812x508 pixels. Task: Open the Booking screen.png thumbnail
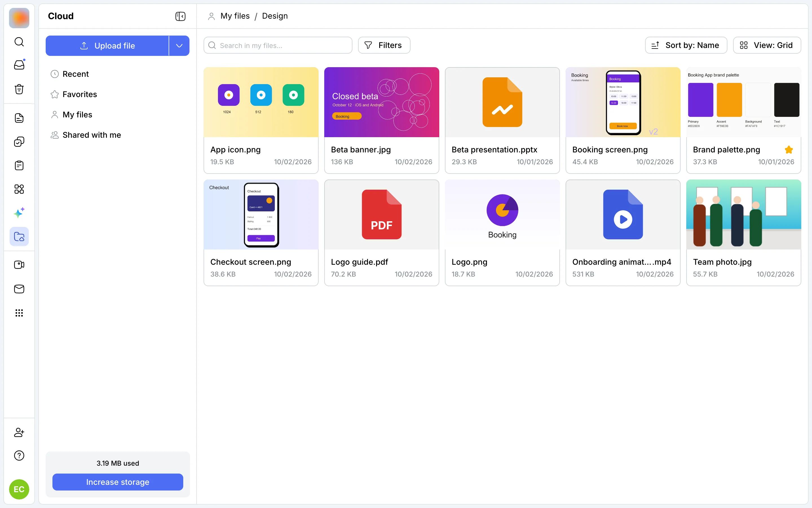point(623,102)
